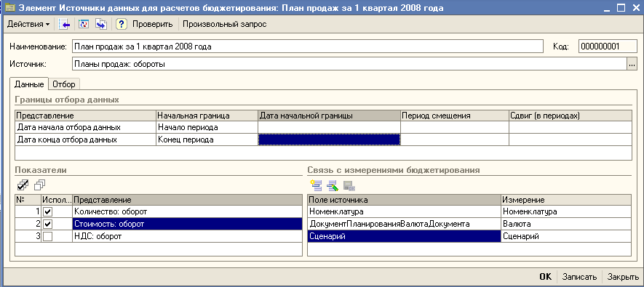Click the OK button
Screen dimensions: 644x287
tap(546, 277)
